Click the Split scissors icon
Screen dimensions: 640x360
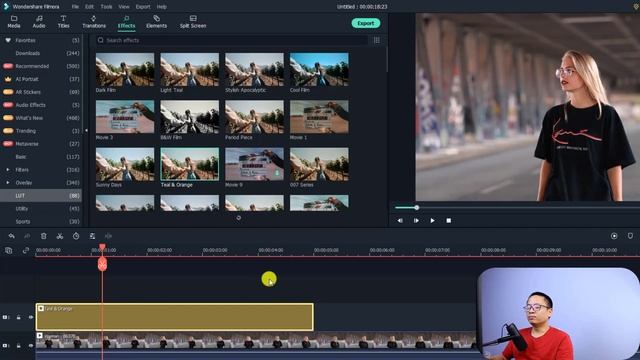(60, 236)
